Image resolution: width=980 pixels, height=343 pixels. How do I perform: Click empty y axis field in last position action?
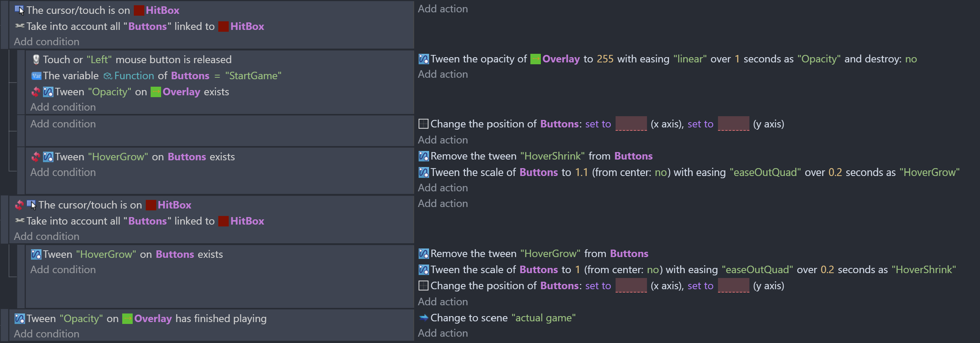click(x=733, y=285)
